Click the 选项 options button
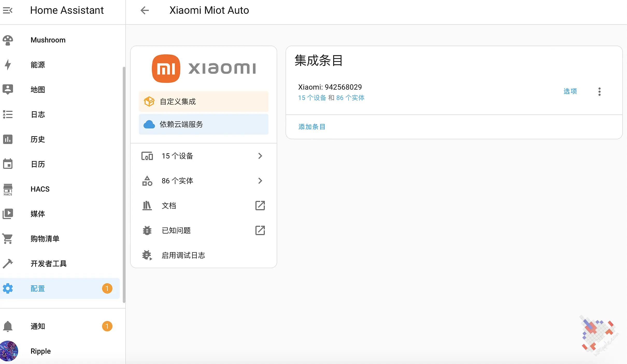 [x=570, y=91]
